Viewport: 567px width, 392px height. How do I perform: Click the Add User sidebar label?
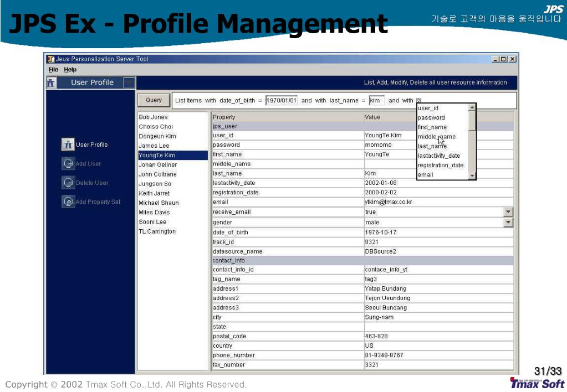[88, 164]
